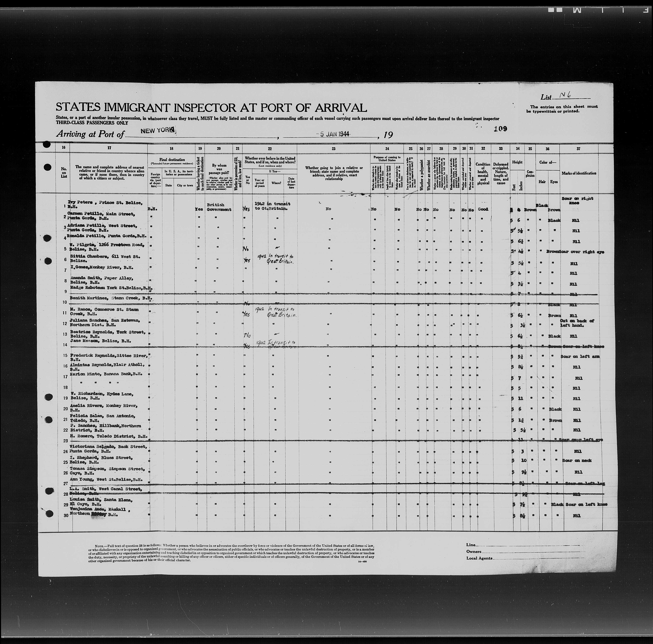The height and width of the screenshot is (644, 653).
Task: Click the 'Final destination' column header
Action: click(172, 160)
